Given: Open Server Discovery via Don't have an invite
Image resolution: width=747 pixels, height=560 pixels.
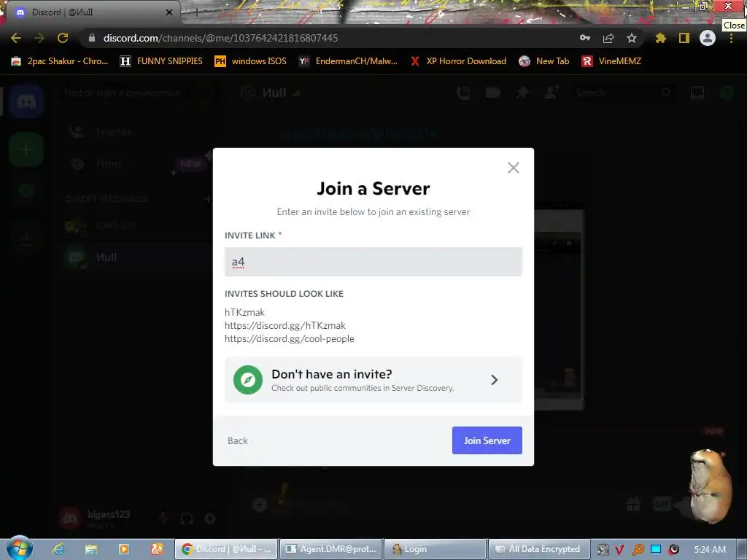Looking at the screenshot, I should [x=373, y=380].
